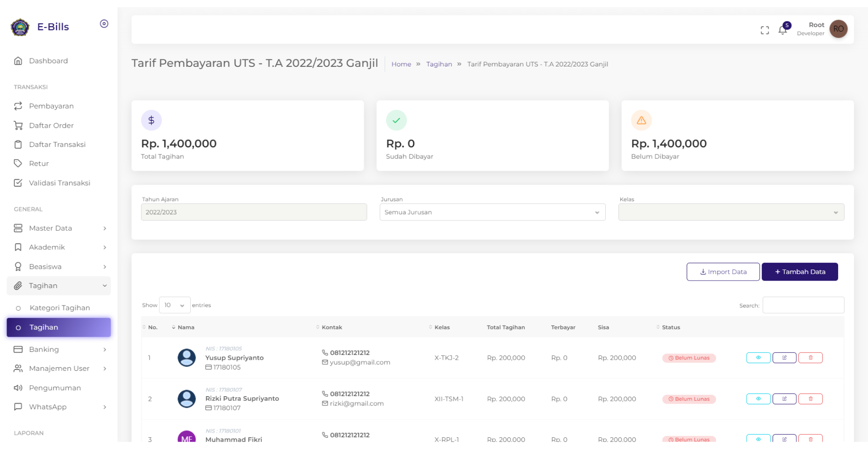Screen dimensions: 868x449
Task: Edit Rizki Putra Supriyanto's bill
Action: [x=784, y=399]
